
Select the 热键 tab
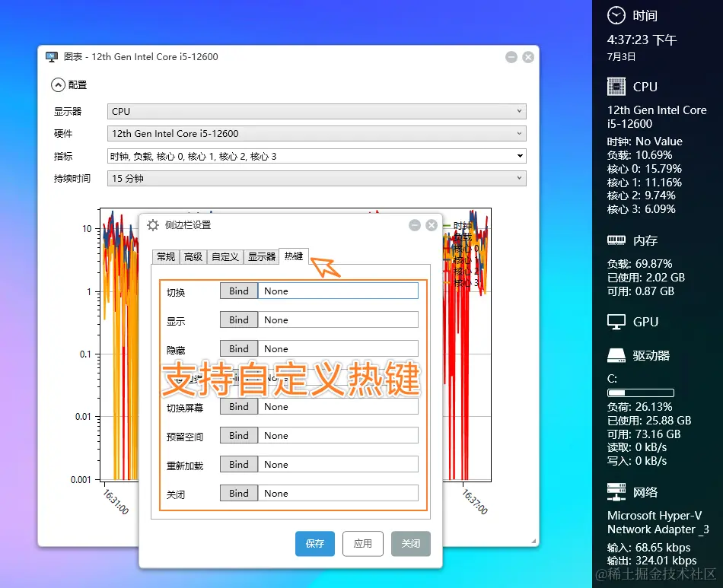click(294, 256)
